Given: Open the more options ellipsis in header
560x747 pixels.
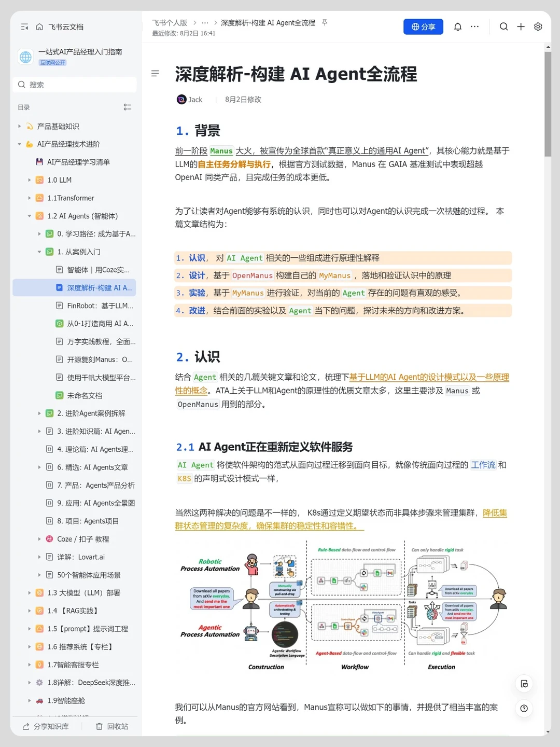Looking at the screenshot, I should (475, 26).
